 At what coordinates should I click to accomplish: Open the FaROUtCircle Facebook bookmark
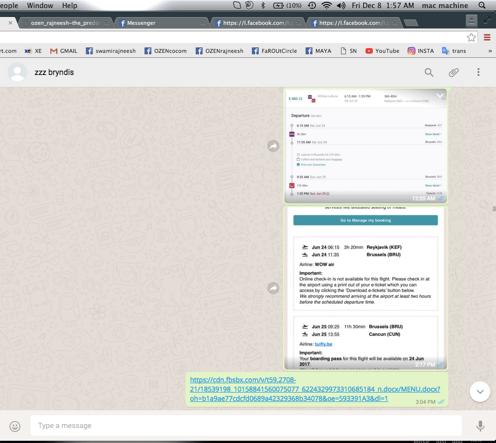pyautogui.click(x=274, y=51)
